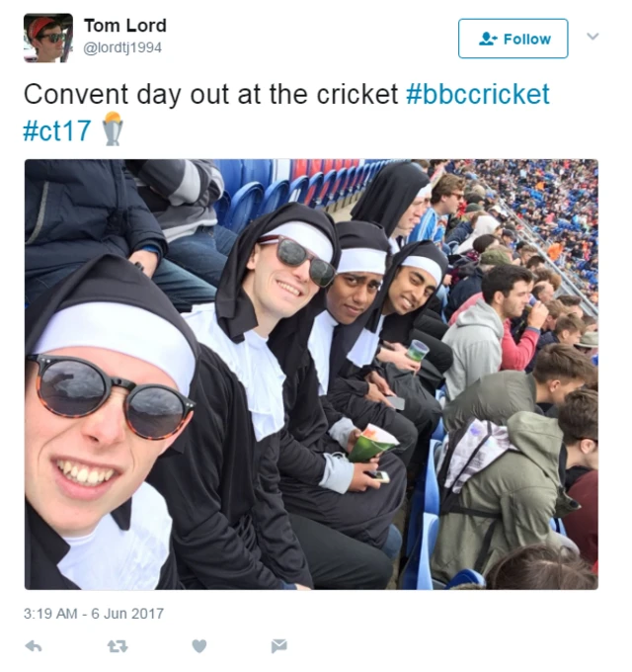The width and height of the screenshot is (632, 672).
Task: Open the #bbccricket hashtag
Action: pos(477,94)
